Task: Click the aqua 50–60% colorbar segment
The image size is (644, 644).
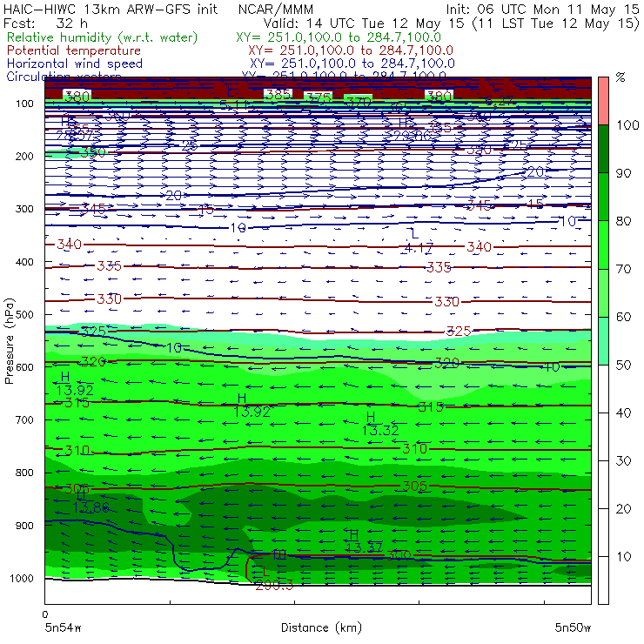Action: coord(603,341)
